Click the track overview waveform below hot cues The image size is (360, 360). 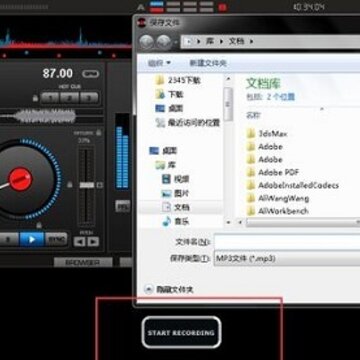coord(52,116)
